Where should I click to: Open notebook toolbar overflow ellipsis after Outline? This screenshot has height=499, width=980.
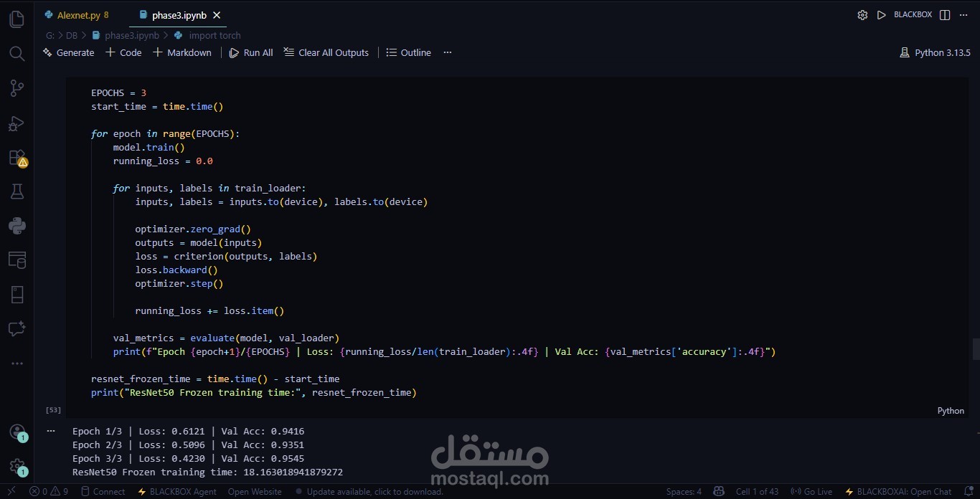(448, 52)
